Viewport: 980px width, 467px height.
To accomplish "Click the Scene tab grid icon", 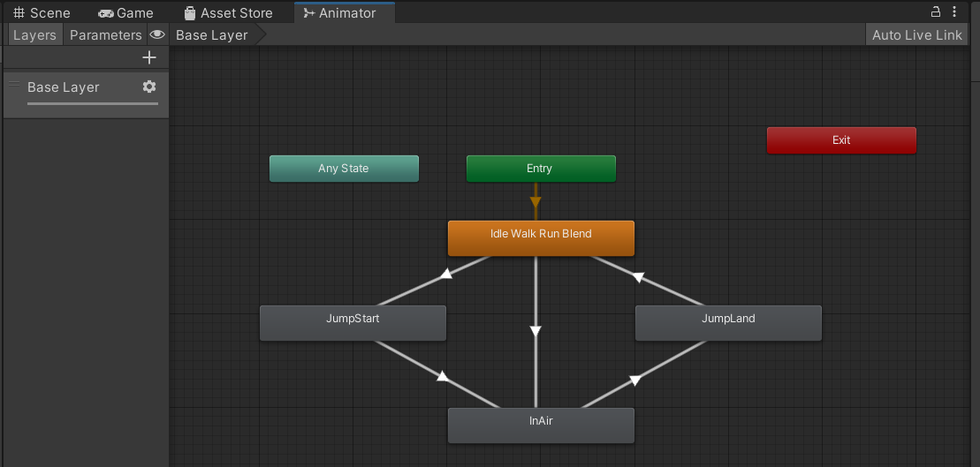I will tap(19, 13).
